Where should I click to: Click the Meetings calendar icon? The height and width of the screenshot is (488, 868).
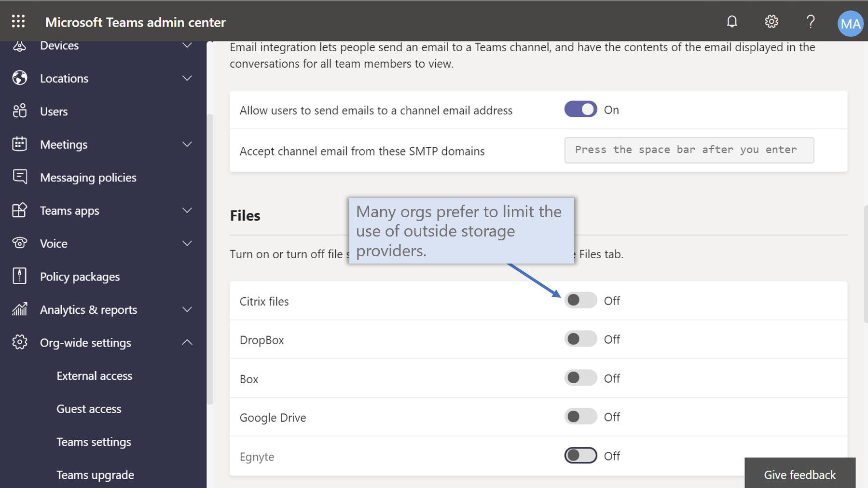click(19, 144)
